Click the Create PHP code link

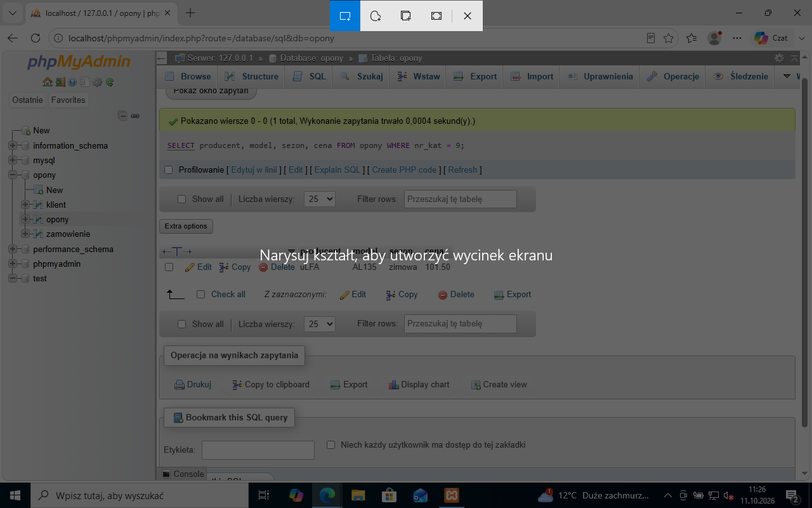tap(405, 170)
